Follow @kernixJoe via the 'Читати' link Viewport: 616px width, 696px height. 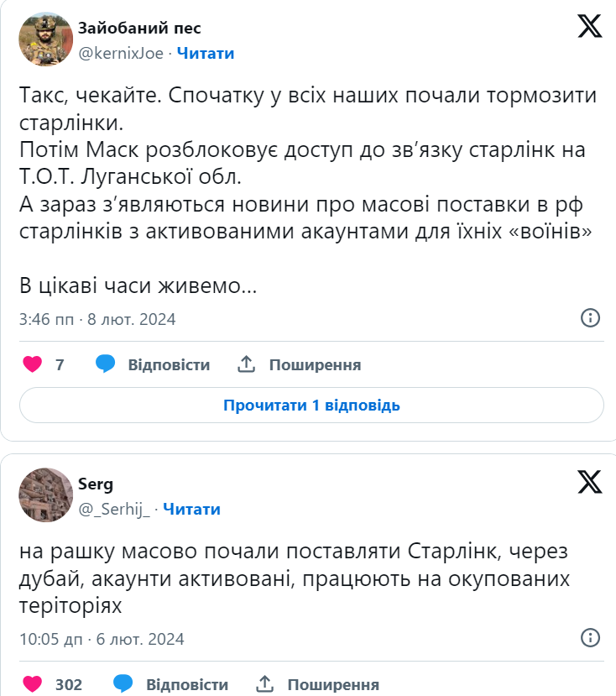(206, 53)
